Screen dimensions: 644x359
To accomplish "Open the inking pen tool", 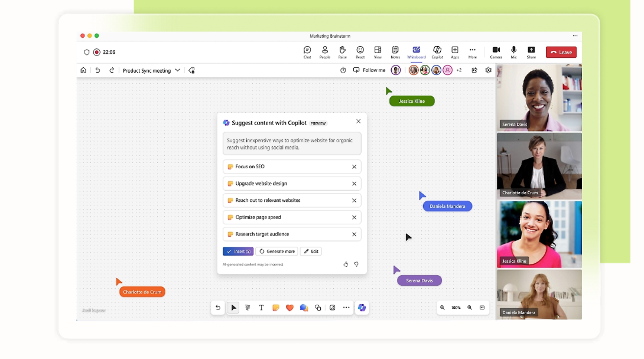I will 247,308.
